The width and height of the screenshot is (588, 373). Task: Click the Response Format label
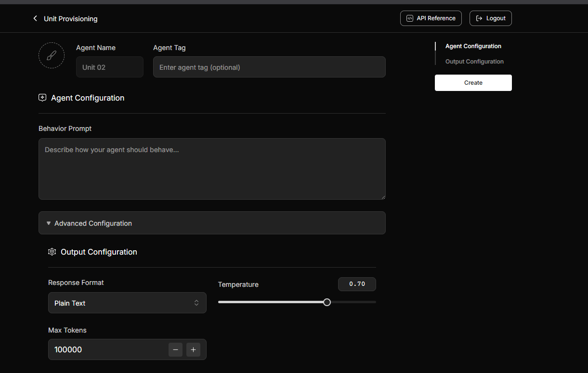tap(76, 283)
